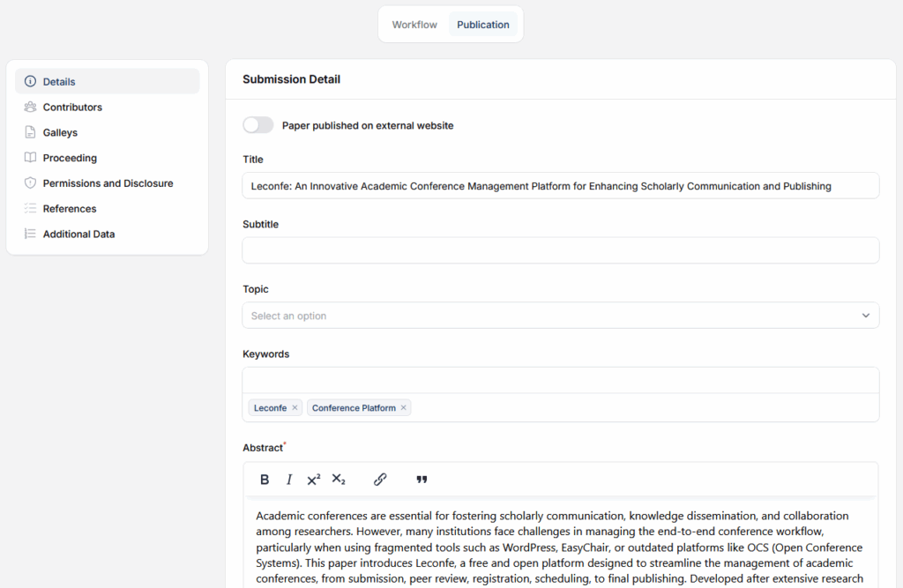Image resolution: width=903 pixels, height=588 pixels.
Task: Open Permissions and Disclosure section
Action: pos(108,183)
